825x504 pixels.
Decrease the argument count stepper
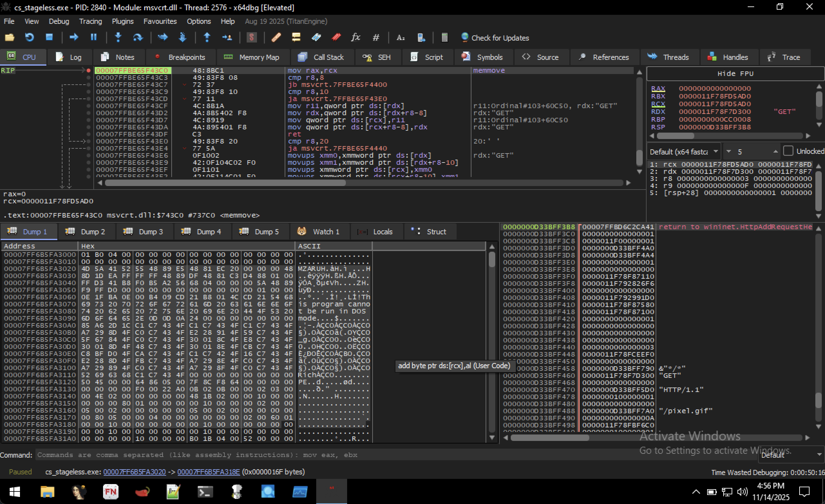tap(729, 152)
